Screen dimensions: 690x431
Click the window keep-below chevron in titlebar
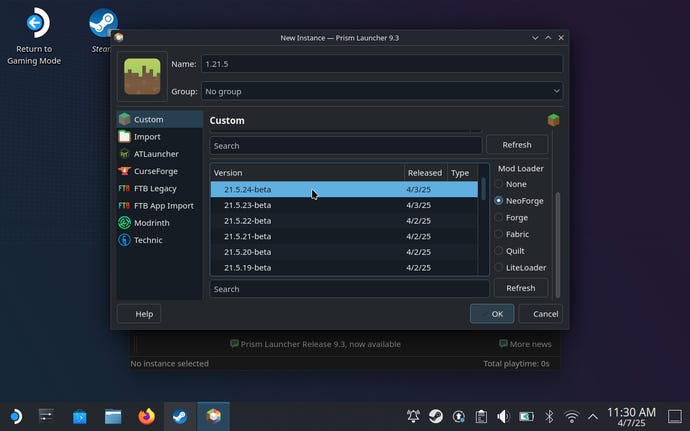[535, 38]
